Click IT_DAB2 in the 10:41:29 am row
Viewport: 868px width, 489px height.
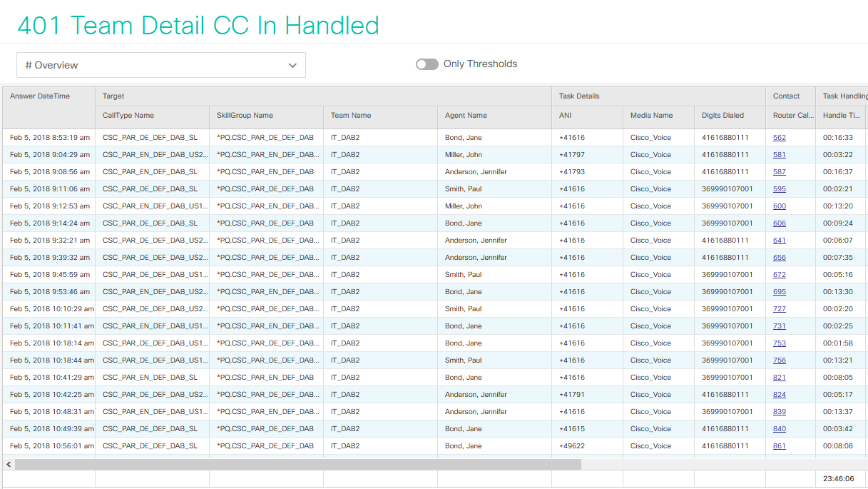coord(345,378)
